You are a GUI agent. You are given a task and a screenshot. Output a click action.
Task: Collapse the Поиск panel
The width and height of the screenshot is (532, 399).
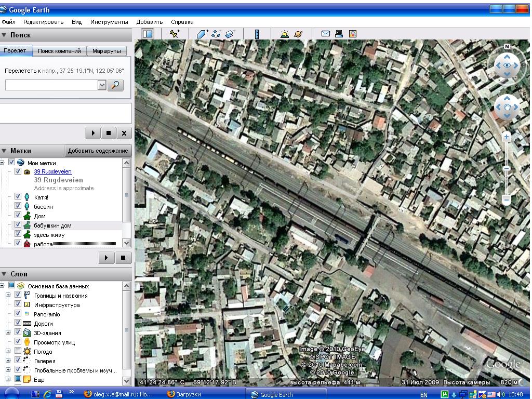tap(4, 35)
